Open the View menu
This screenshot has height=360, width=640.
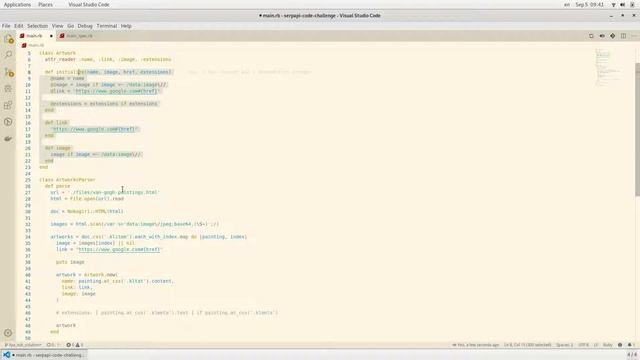[58, 26]
